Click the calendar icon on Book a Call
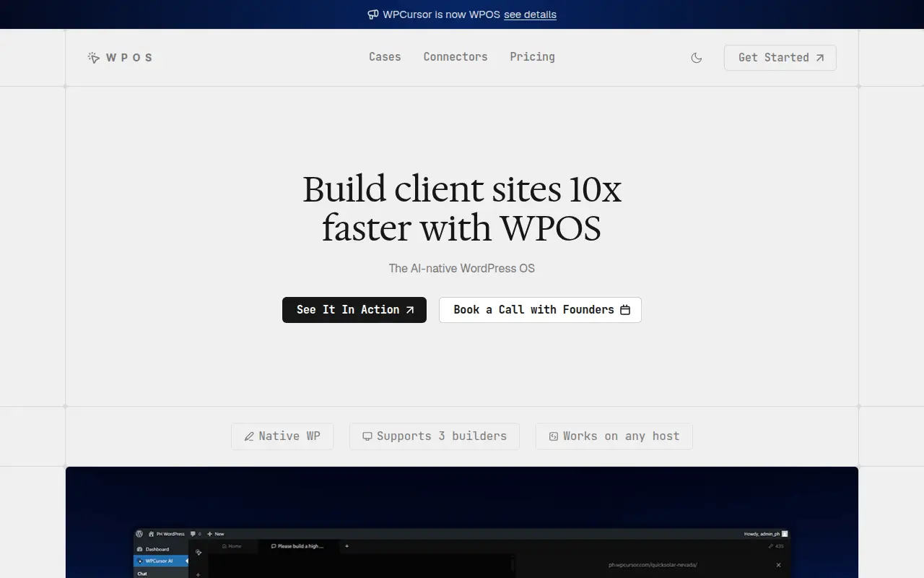Screen dimensions: 924x578 (625, 310)
